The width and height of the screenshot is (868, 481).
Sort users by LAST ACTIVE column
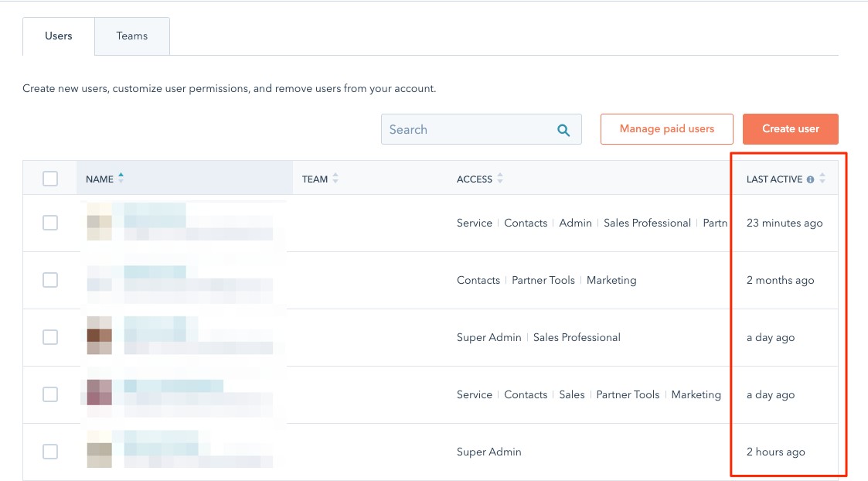(822, 179)
